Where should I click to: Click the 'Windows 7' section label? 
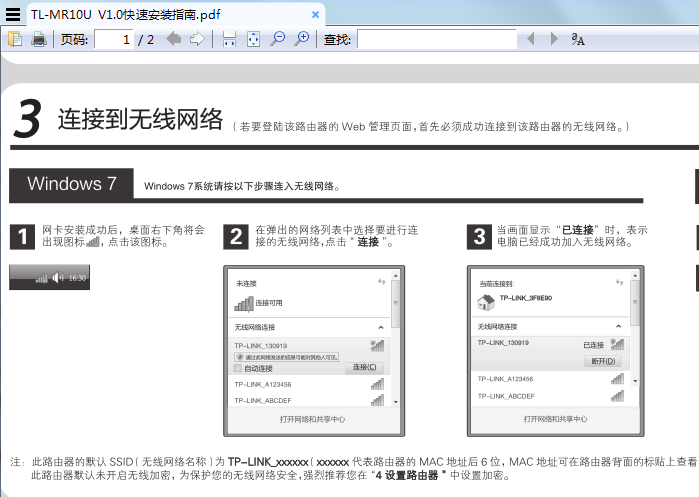pyautogui.click(x=71, y=184)
